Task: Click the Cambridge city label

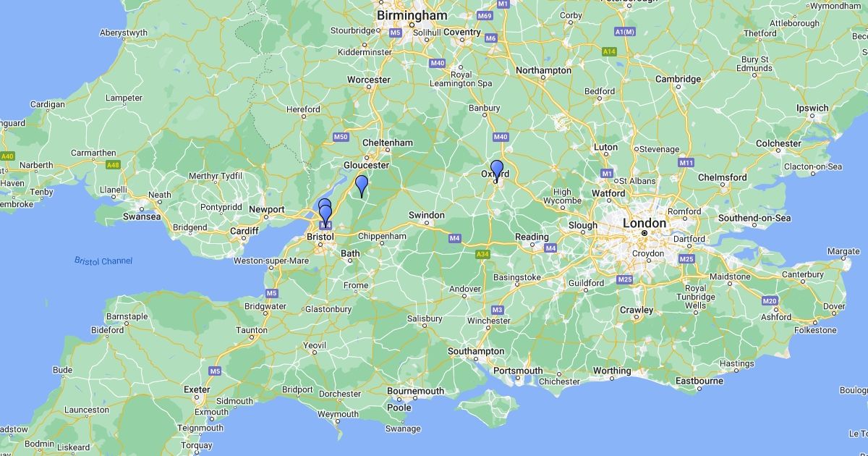Action: click(x=678, y=79)
